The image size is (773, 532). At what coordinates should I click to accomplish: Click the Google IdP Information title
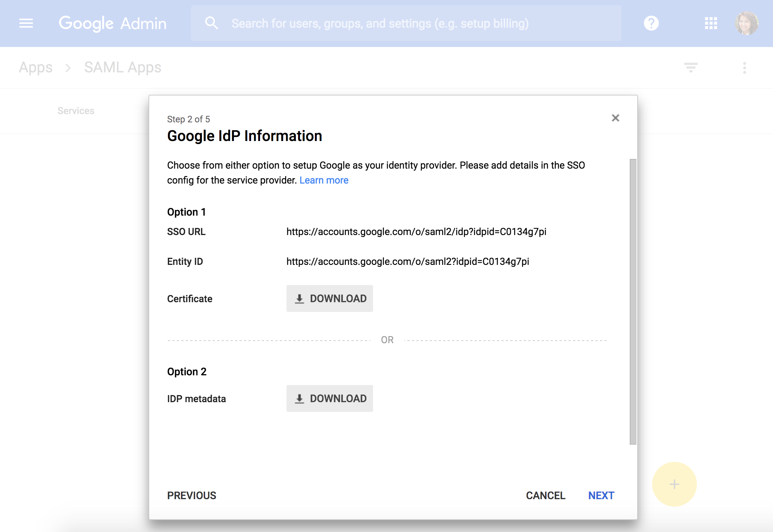coord(244,136)
